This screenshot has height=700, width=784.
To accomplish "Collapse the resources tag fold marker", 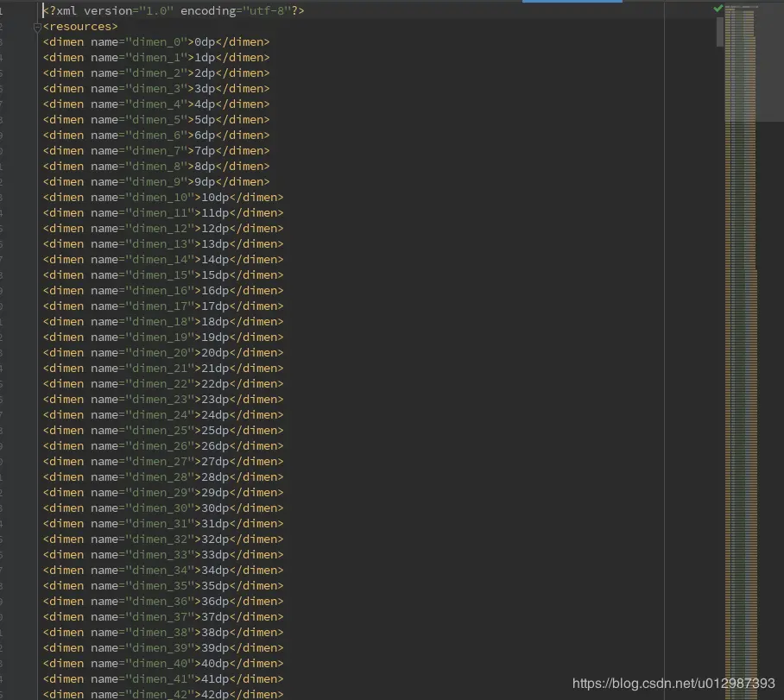I will 37,27.
